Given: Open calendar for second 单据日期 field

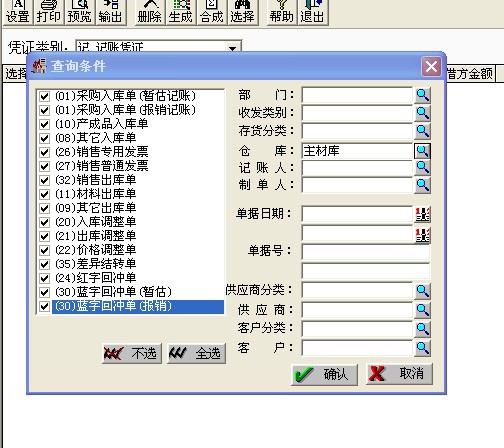Looking at the screenshot, I should coord(422,235).
